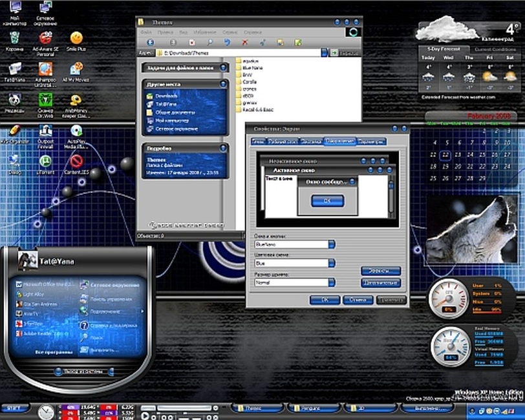Open the Файл menu in Themes window
Screen dimensions: 525x420
click(x=145, y=32)
